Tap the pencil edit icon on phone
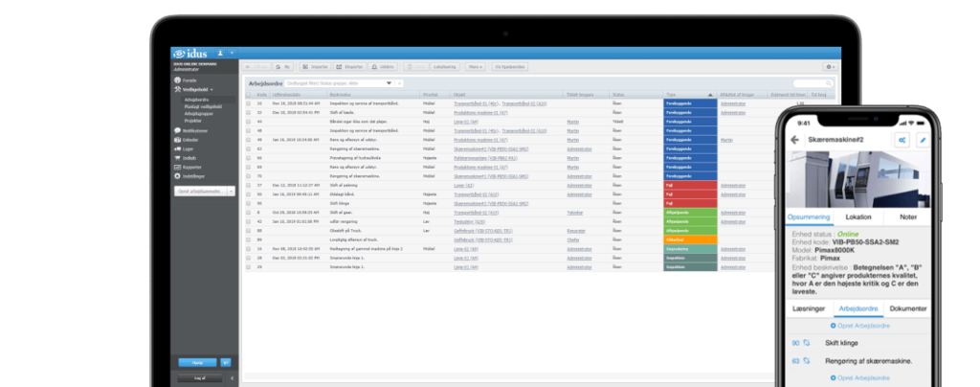The width and height of the screenshot is (980, 387). 922,140
